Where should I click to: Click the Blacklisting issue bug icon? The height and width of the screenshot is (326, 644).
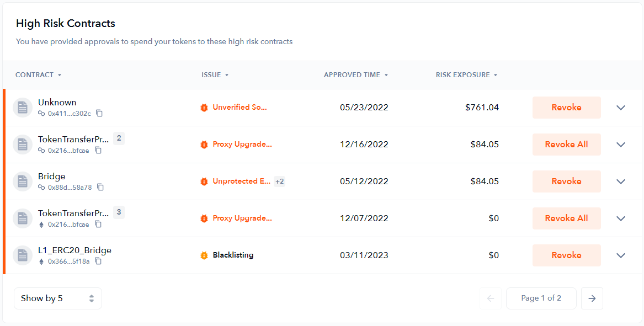point(204,255)
